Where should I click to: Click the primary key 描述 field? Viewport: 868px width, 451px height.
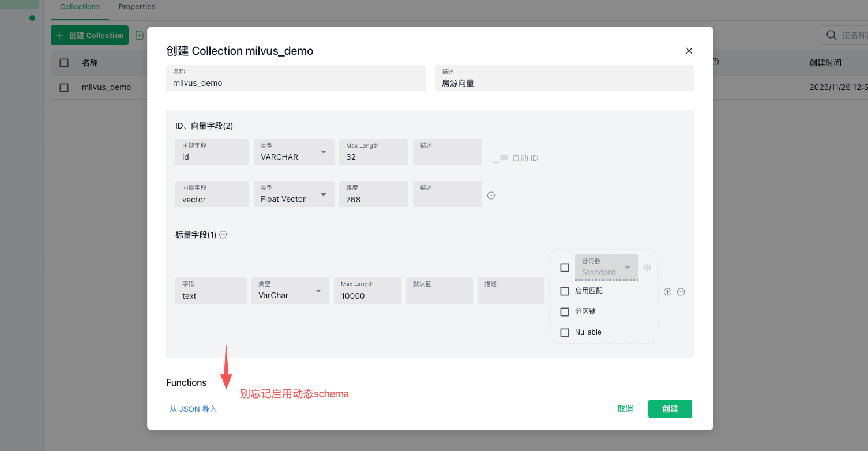coord(448,152)
